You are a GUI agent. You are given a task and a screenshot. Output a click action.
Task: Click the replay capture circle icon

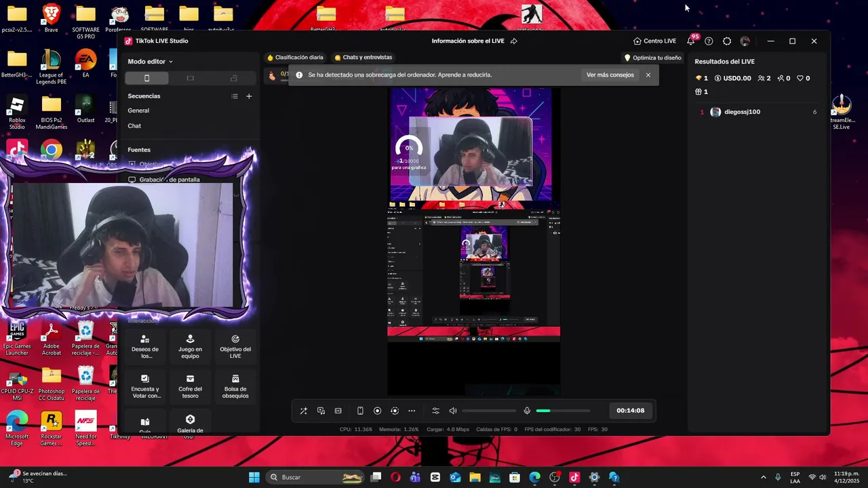[395, 411]
